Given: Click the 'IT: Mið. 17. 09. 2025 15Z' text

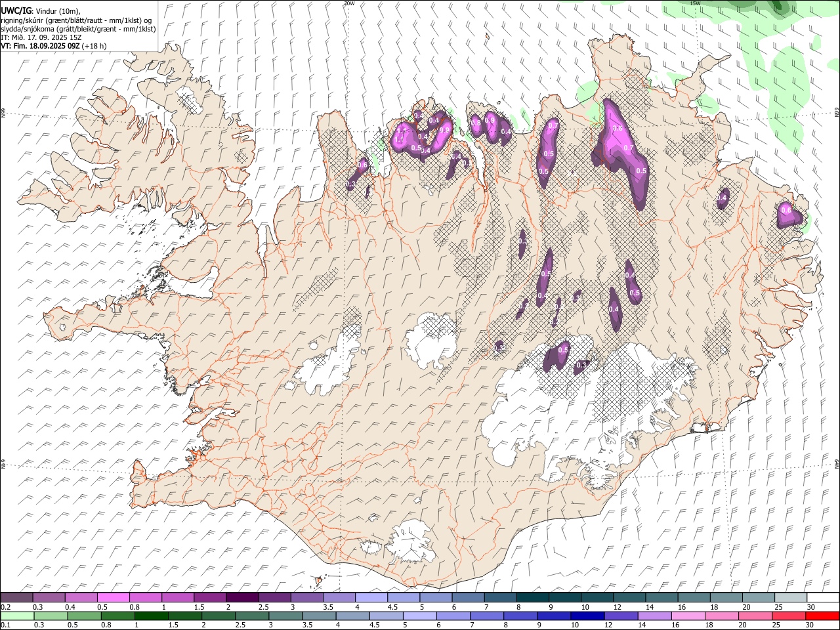Looking at the screenshot, I should pos(41,37).
